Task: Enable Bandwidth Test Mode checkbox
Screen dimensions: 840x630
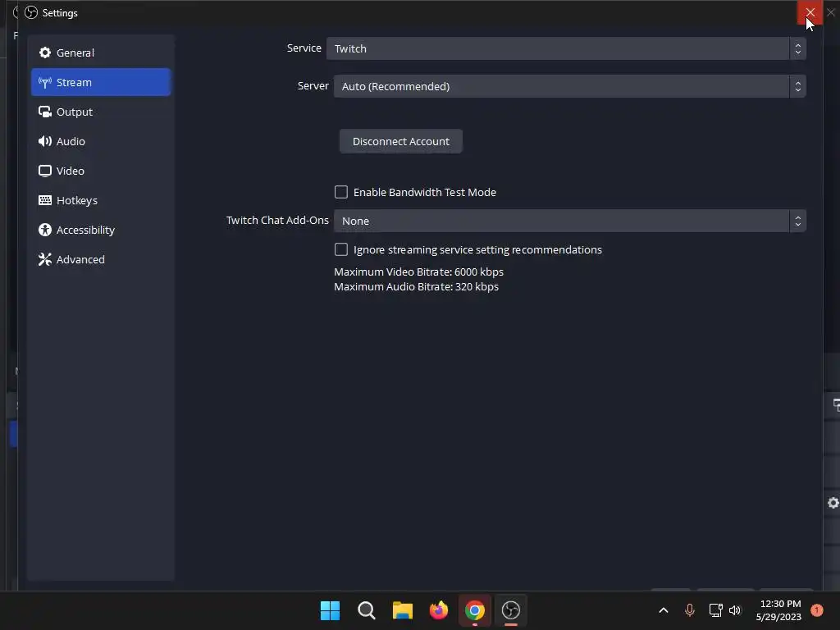Action: (341, 192)
